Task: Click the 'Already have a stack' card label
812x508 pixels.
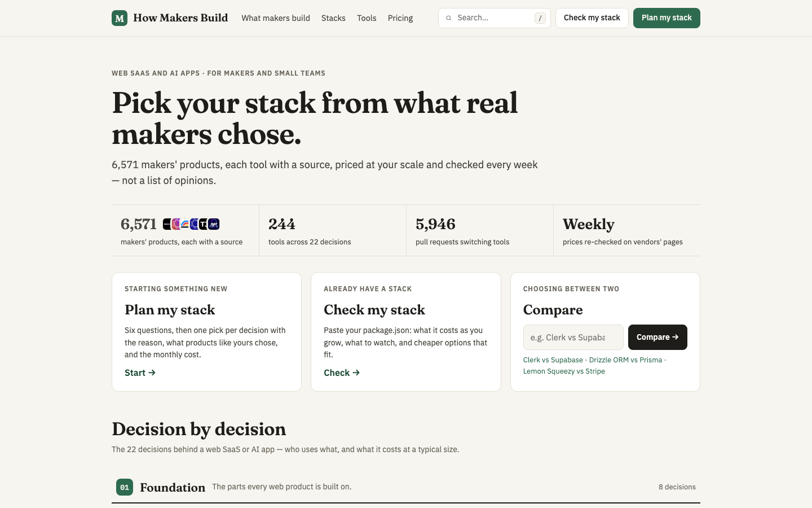Action: [x=368, y=289]
